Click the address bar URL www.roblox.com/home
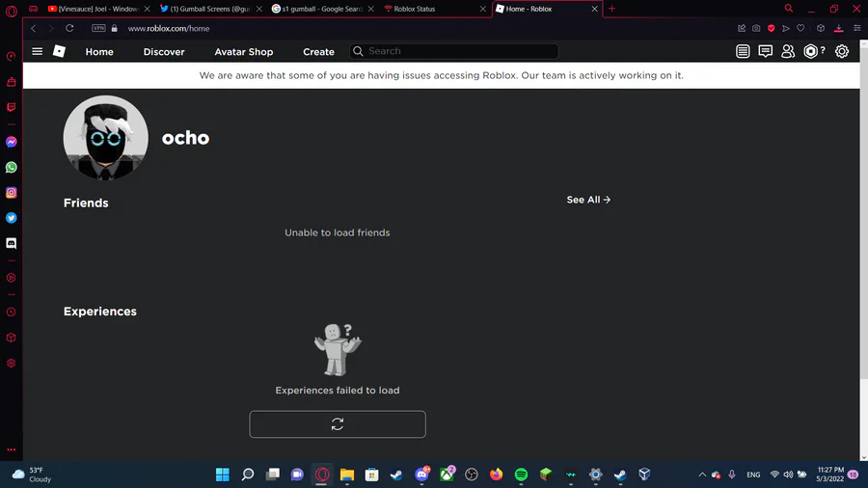Viewport: 868px width, 488px height. pos(169,28)
